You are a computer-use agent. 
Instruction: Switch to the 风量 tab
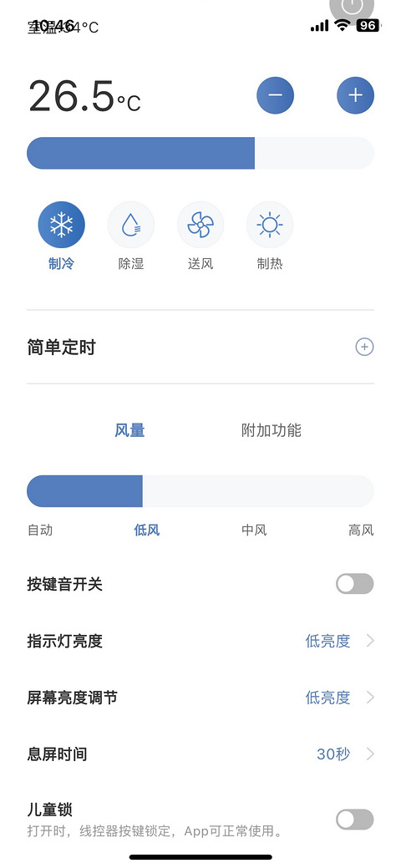coord(130,430)
